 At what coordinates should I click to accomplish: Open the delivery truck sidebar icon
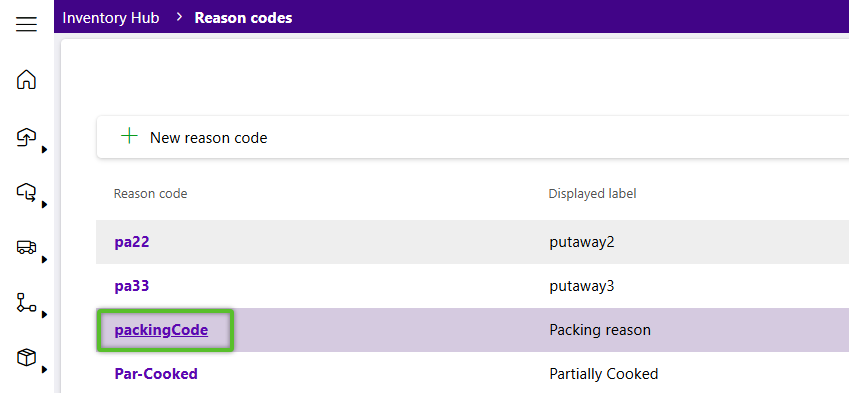[x=27, y=247]
